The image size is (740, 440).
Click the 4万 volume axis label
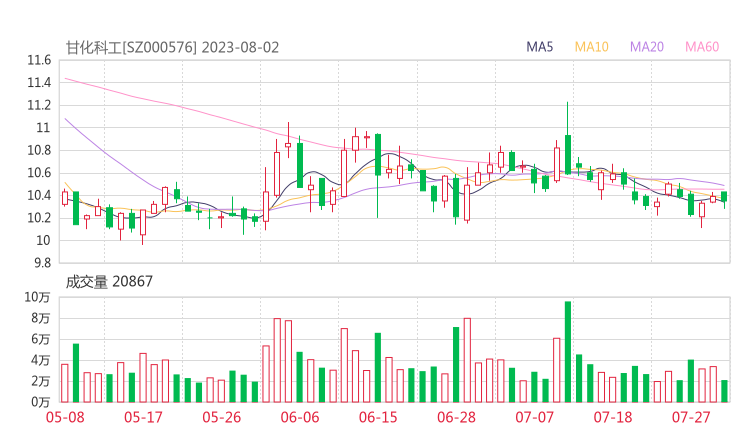pyautogui.click(x=41, y=360)
